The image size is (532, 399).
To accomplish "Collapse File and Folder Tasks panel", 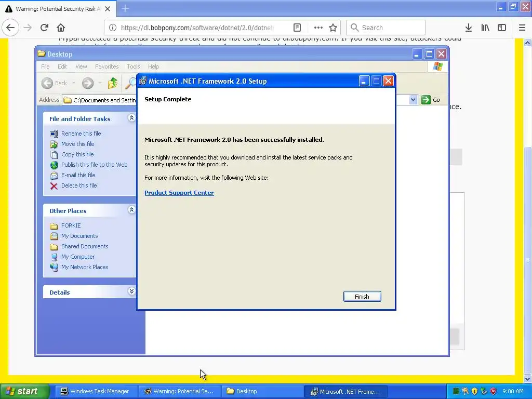I will coord(131,118).
